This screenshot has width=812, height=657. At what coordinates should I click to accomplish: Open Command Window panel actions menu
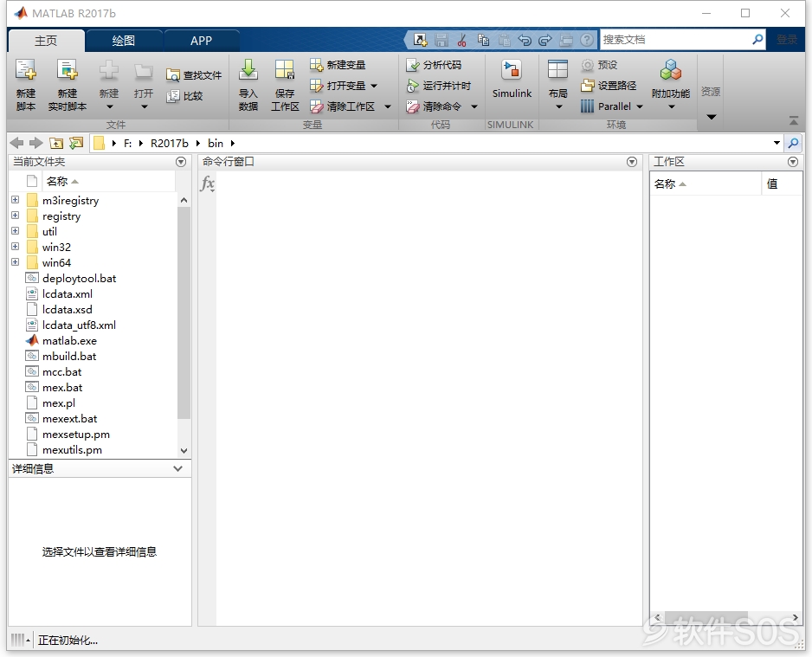pos(632,162)
